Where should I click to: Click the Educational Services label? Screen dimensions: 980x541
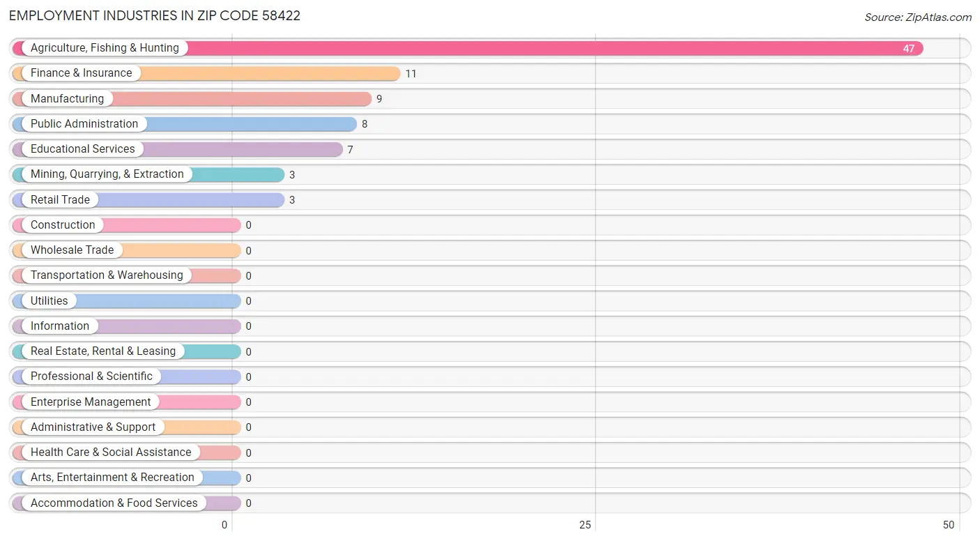tap(83, 148)
